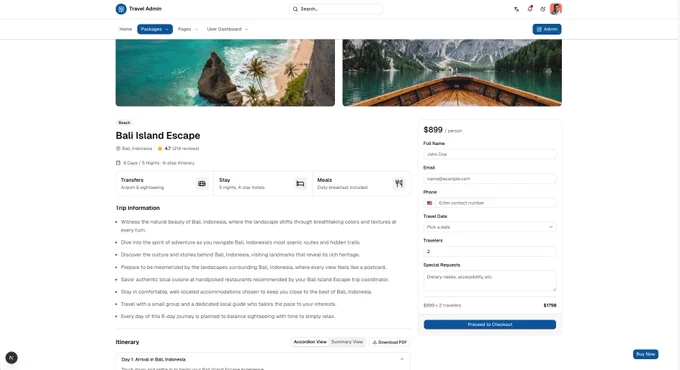
Task: Expand the Pages menu dropdown
Action: click(188, 29)
